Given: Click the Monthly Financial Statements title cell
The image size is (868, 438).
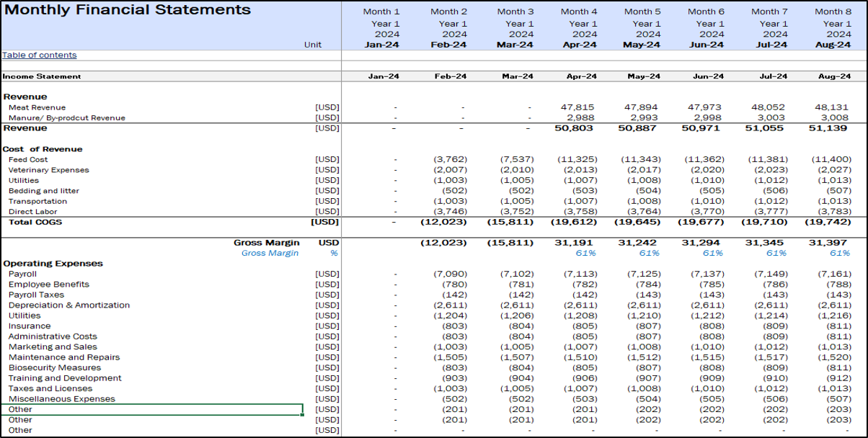Looking at the screenshot, I should (128, 10).
